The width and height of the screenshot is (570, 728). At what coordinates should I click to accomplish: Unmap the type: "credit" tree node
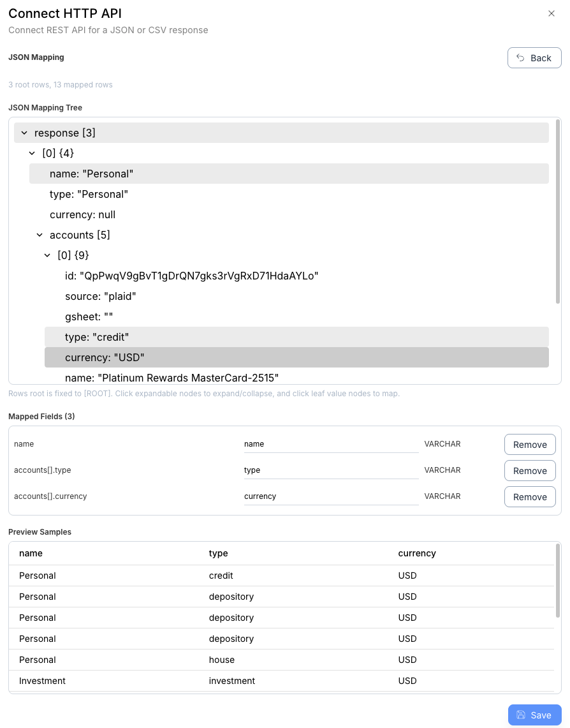(97, 337)
